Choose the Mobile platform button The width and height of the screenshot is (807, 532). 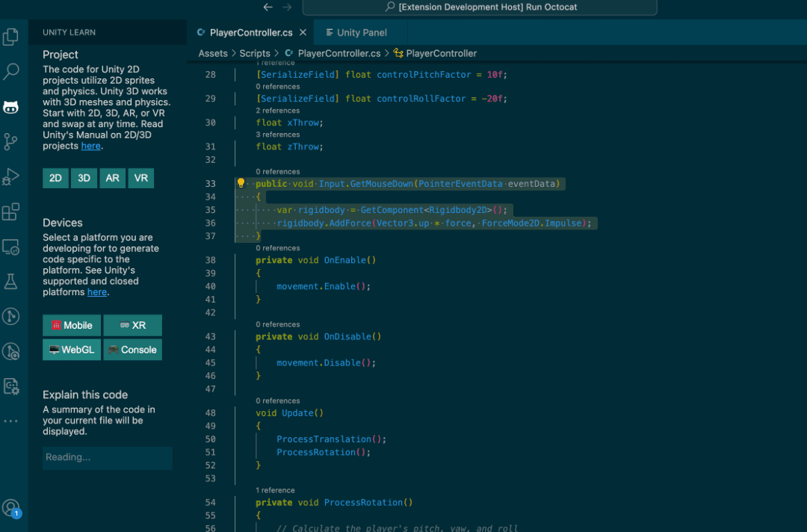(72, 326)
